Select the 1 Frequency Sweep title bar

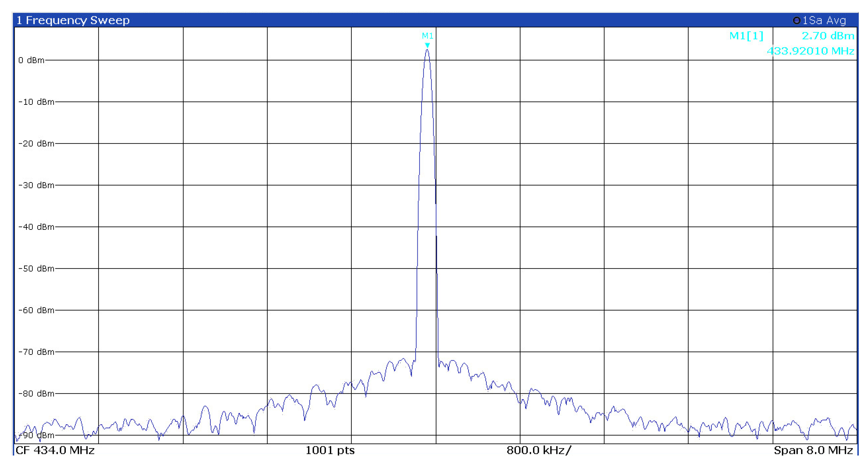[73, 20]
